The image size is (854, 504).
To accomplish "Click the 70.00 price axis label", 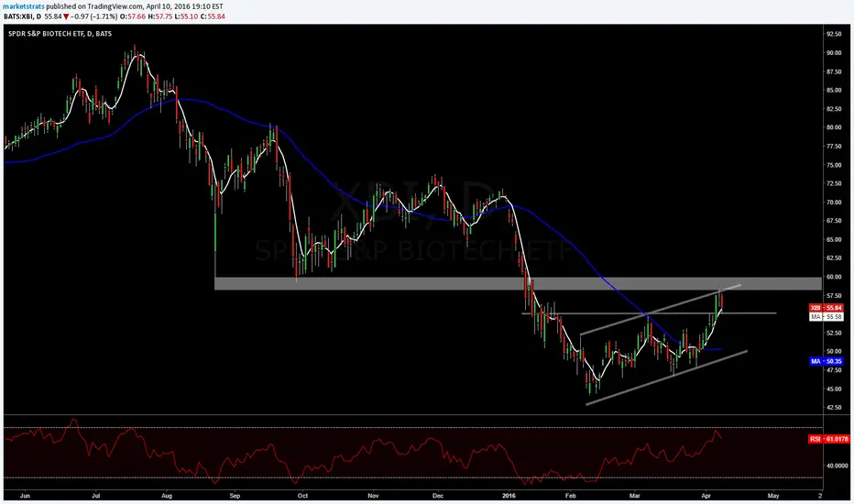I will [x=834, y=203].
